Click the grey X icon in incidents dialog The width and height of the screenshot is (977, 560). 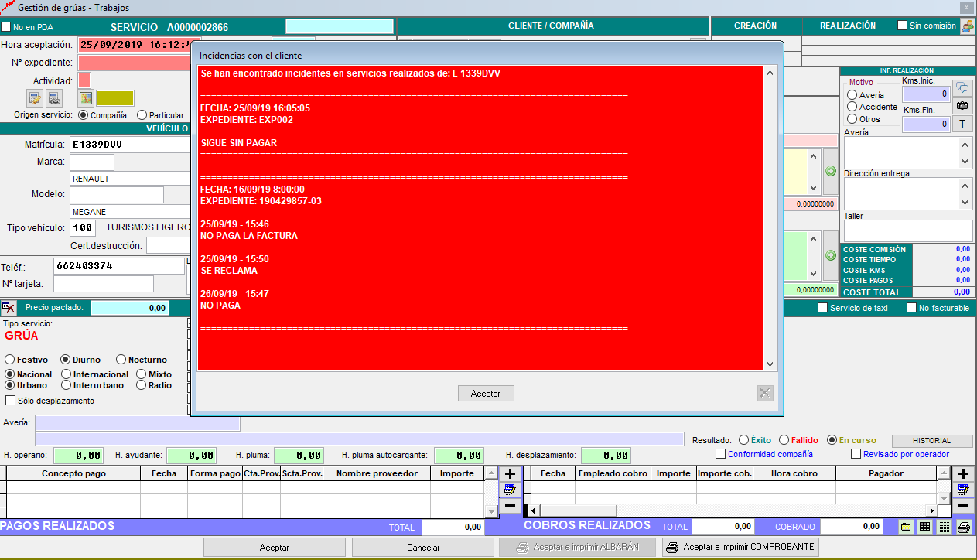pos(765,394)
